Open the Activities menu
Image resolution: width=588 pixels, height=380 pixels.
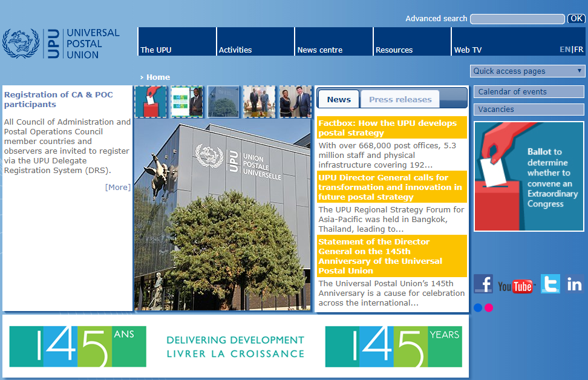click(256, 42)
